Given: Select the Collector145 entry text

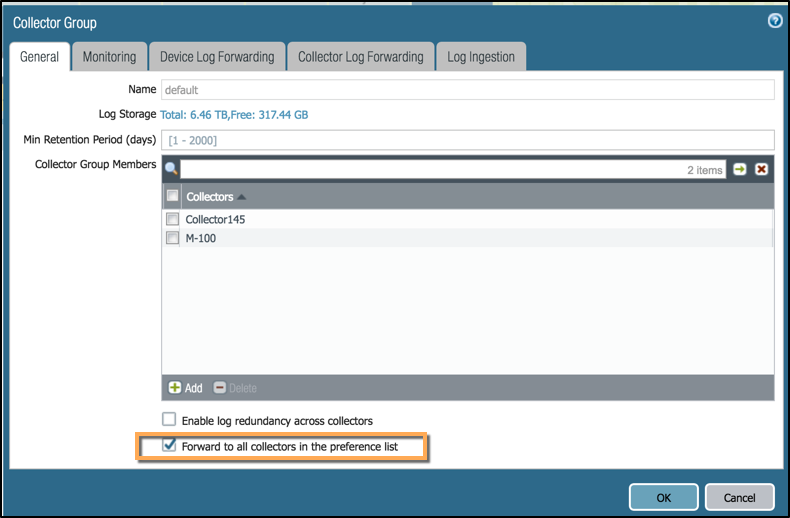Looking at the screenshot, I should pyautogui.click(x=215, y=219).
